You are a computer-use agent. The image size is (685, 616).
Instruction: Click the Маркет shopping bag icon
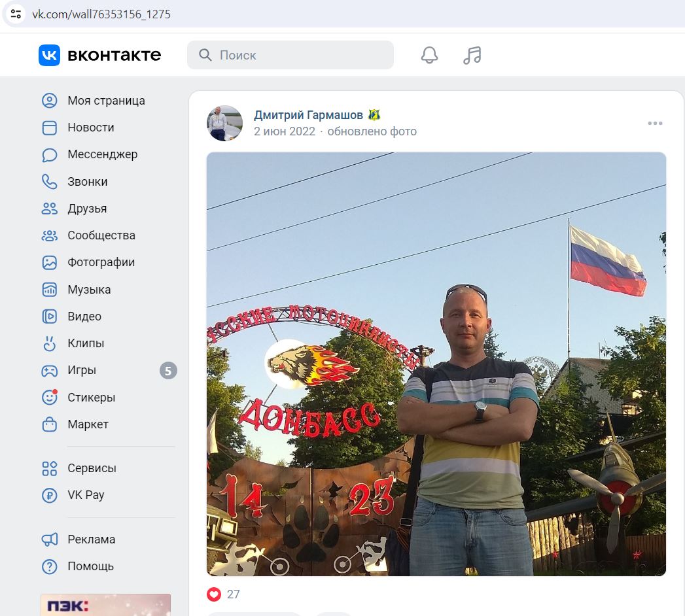[49, 424]
